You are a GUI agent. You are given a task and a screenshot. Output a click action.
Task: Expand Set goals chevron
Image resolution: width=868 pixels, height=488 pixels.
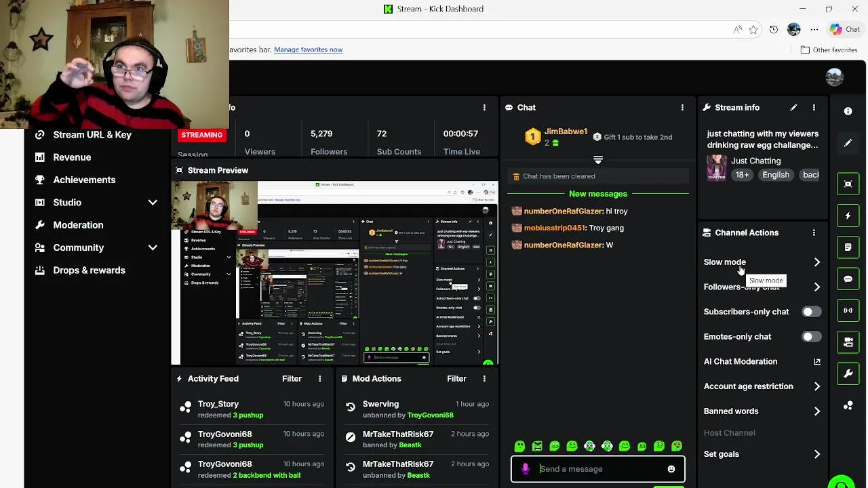point(816,454)
